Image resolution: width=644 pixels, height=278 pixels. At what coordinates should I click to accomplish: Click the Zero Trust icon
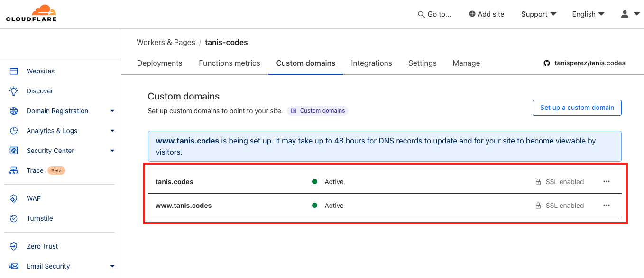coord(14,246)
